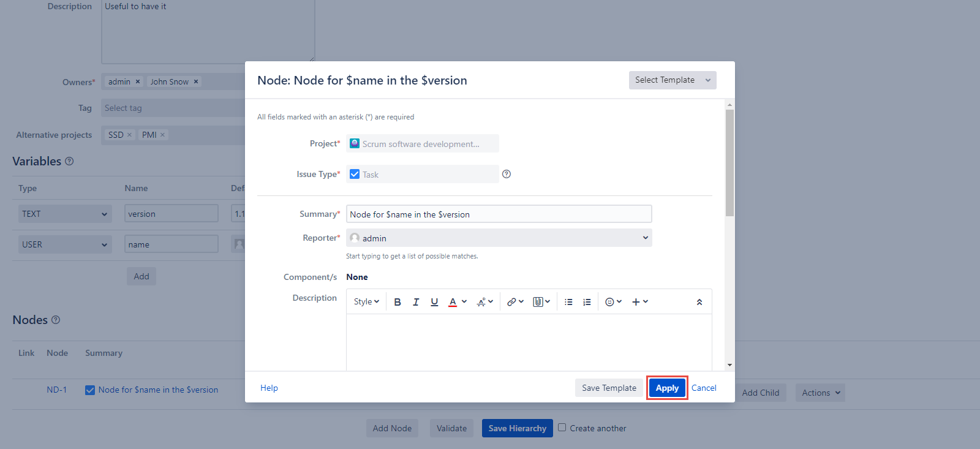The image size is (980, 449).
Task: Toggle checkbox beside ND-1 node summary
Action: pos(90,390)
